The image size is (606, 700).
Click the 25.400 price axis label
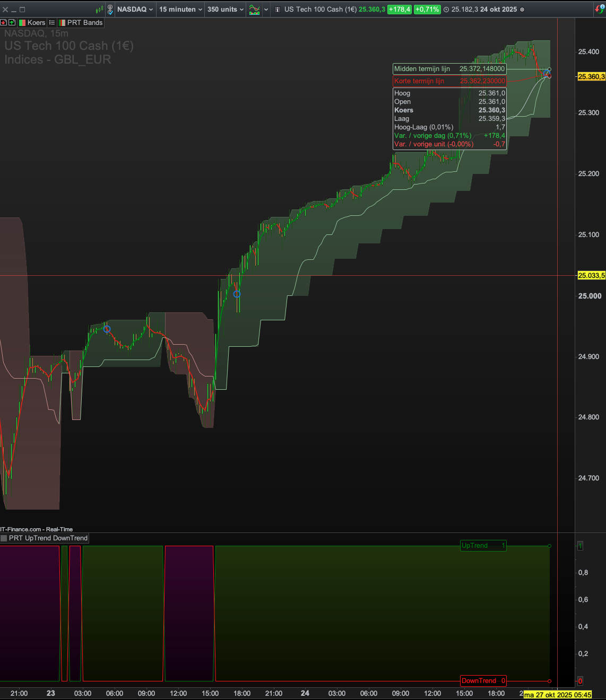point(588,52)
